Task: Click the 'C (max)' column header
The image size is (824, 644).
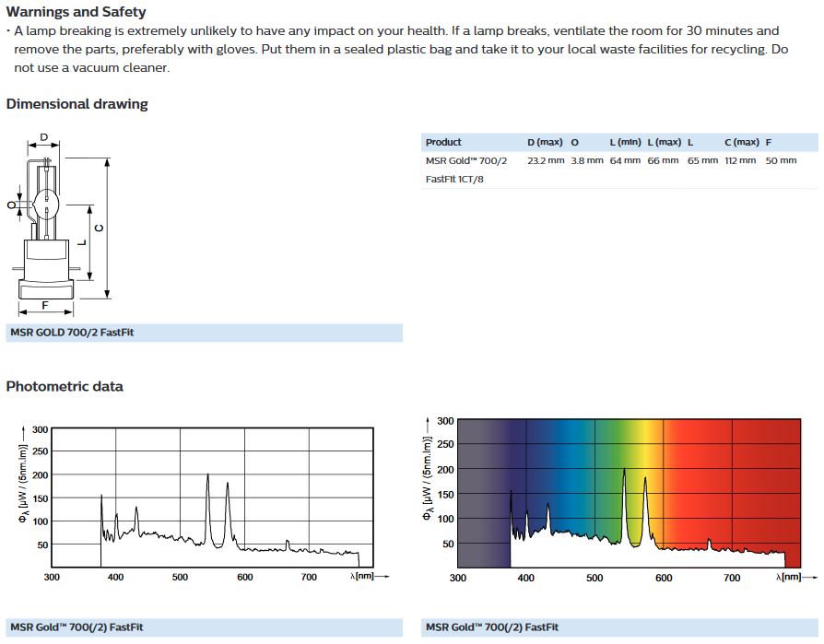Action: pyautogui.click(x=741, y=143)
